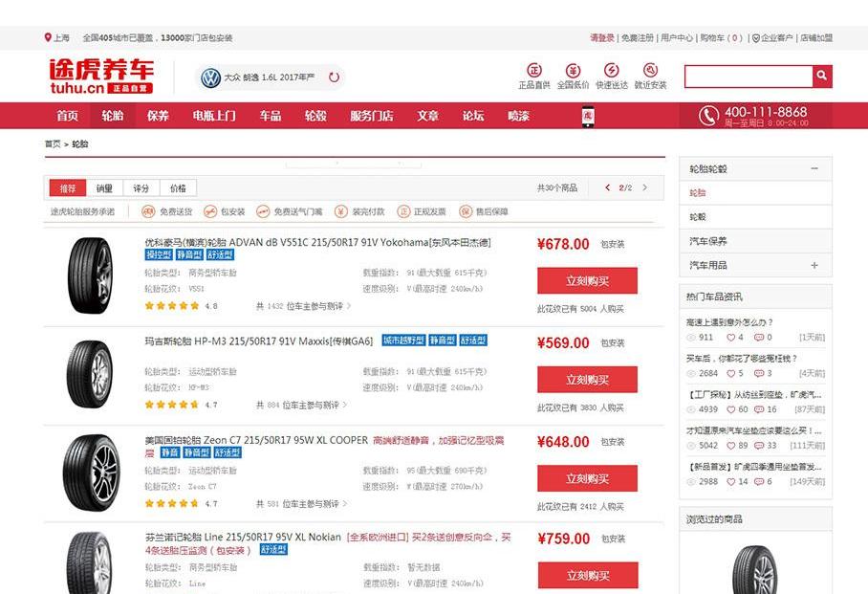Screen dimensions: 868x594
Task: Click 立刻购买 for the ¥678.00 tire
Action: pyautogui.click(x=587, y=280)
